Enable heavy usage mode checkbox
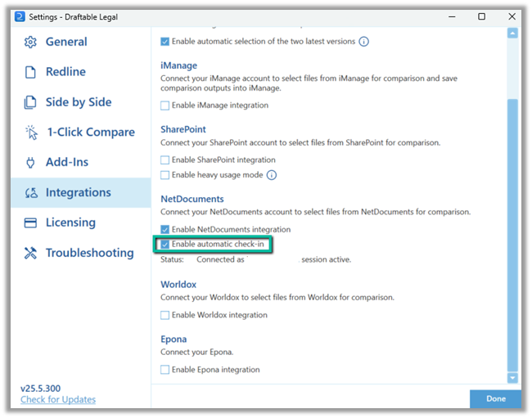Image resolution: width=532 pixels, height=418 pixels. tap(165, 175)
